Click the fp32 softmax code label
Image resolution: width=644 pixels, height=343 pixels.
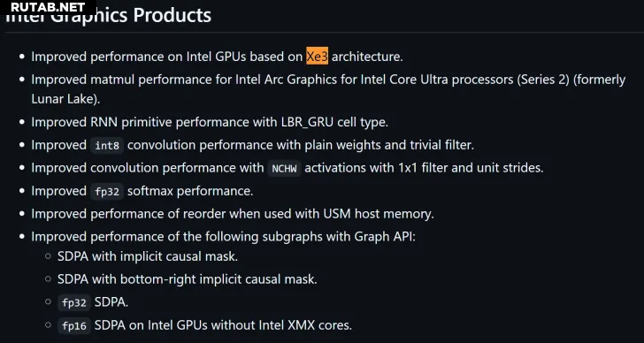107,192
